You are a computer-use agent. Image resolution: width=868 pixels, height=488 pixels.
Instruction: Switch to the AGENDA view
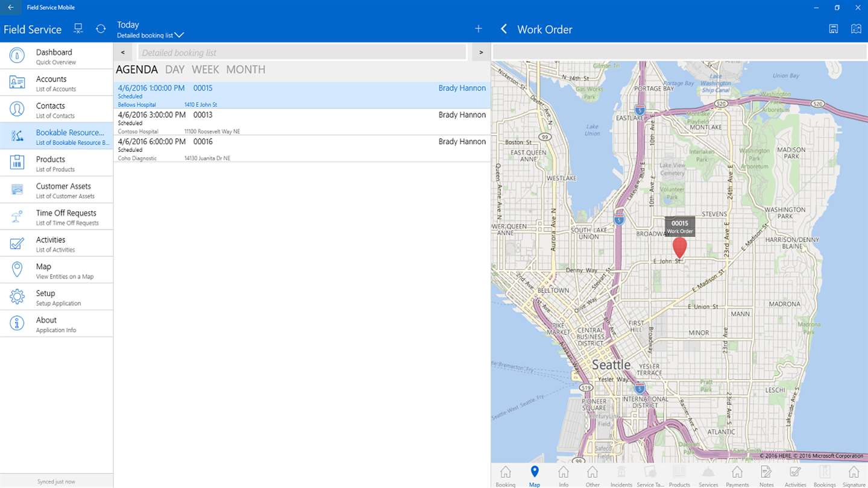(137, 69)
